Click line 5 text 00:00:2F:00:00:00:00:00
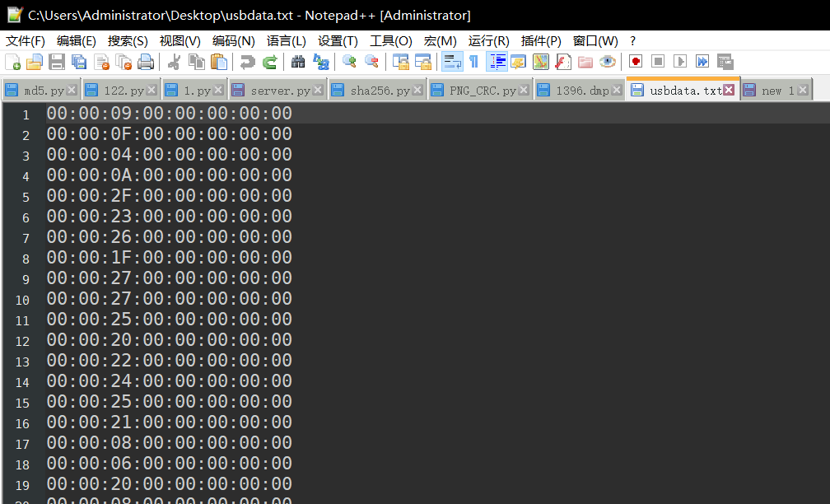The width and height of the screenshot is (830, 504). (x=169, y=196)
